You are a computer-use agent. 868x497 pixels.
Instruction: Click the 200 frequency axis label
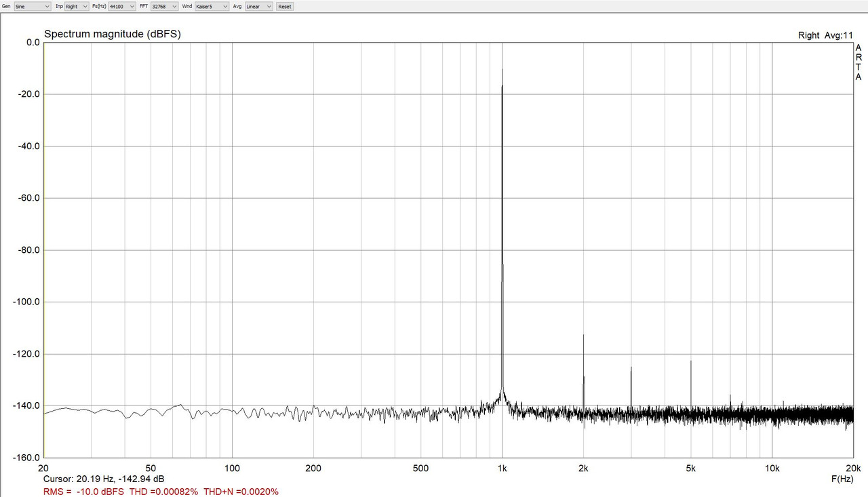click(x=313, y=468)
